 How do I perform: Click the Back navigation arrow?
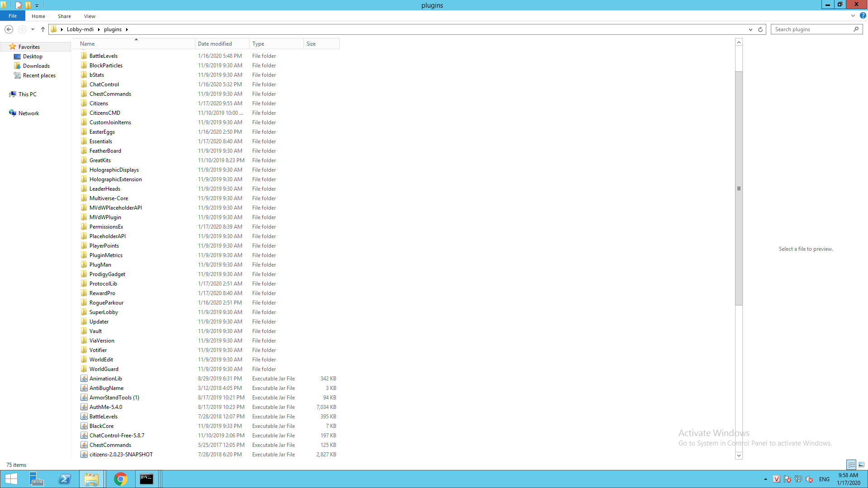pyautogui.click(x=9, y=29)
